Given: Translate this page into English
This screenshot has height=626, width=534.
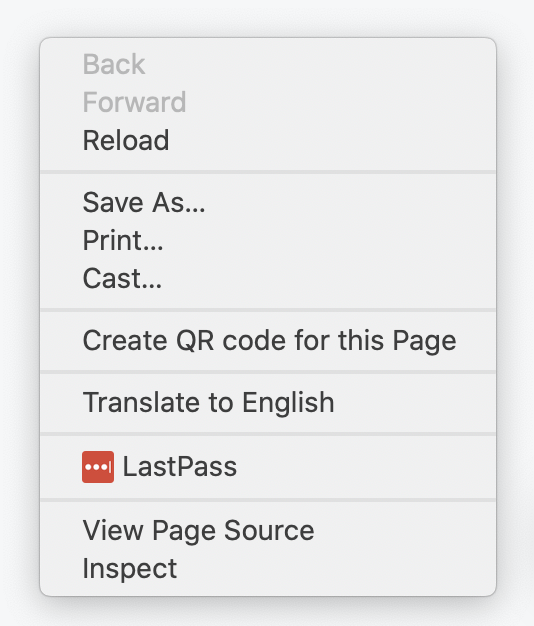Looking at the screenshot, I should [268, 402].
